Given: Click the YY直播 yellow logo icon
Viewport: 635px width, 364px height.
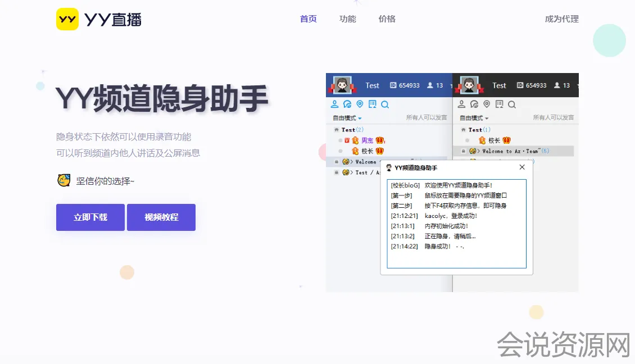Looking at the screenshot, I should [67, 19].
